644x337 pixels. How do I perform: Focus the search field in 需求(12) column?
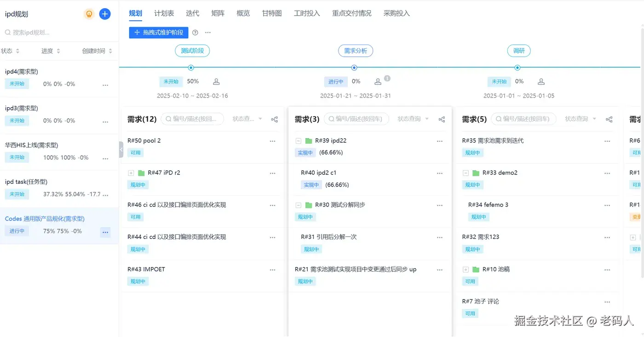pyautogui.click(x=192, y=119)
